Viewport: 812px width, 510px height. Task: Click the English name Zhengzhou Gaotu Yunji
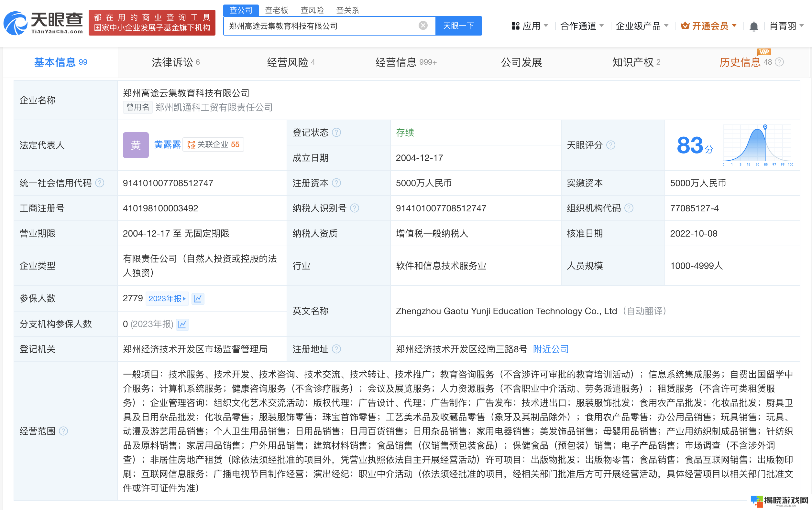point(506,311)
